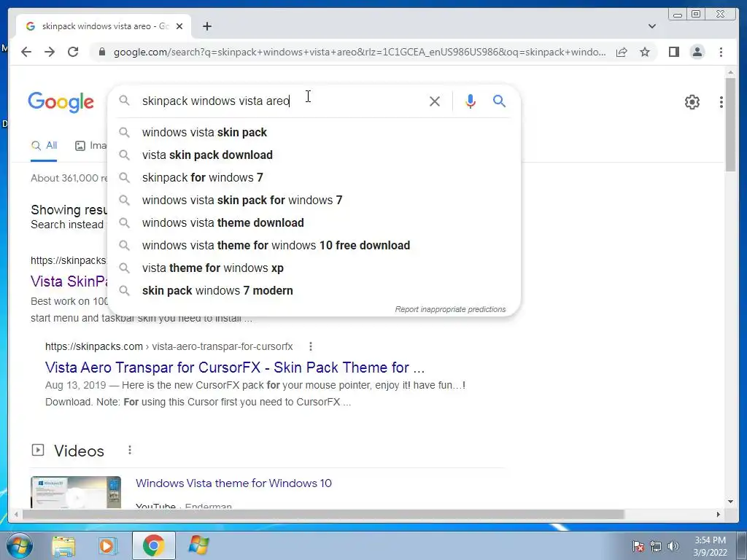Open Chrome three-dot menu
The width and height of the screenshot is (747, 560).
[721, 52]
